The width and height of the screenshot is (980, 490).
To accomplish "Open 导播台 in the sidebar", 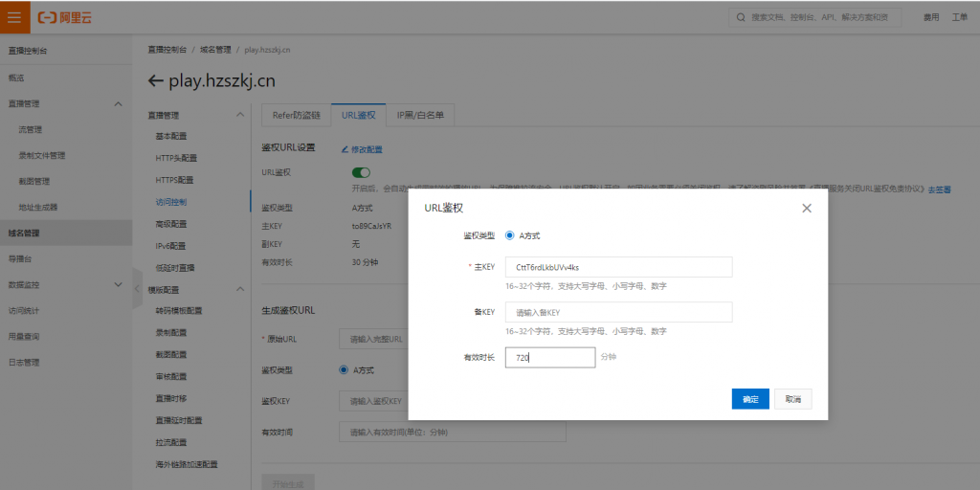I will (x=20, y=258).
